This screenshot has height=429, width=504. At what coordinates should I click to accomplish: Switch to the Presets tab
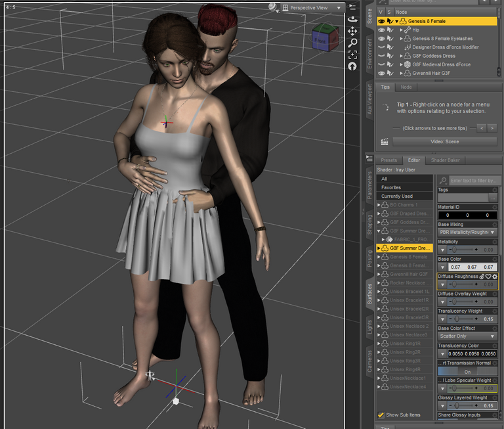coord(388,160)
